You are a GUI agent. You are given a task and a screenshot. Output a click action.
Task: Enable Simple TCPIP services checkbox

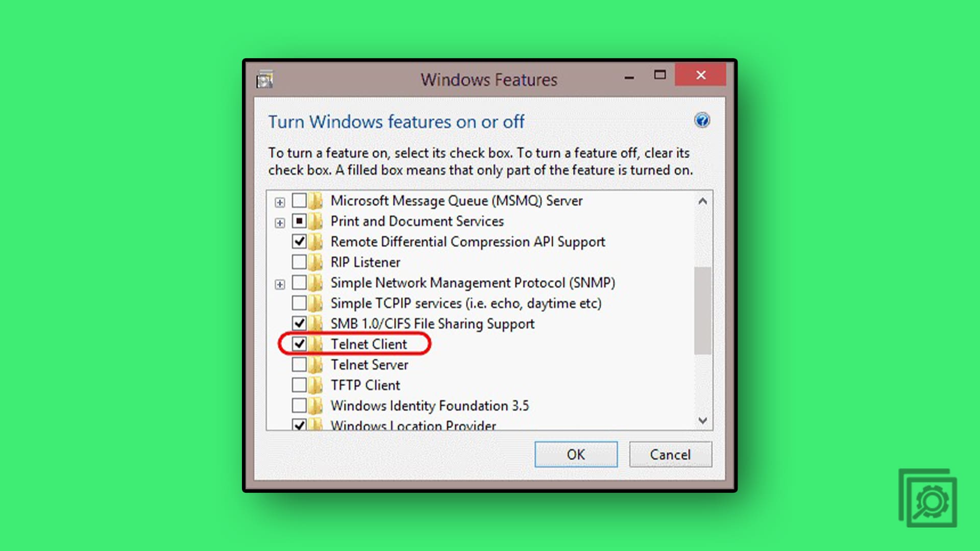299,303
